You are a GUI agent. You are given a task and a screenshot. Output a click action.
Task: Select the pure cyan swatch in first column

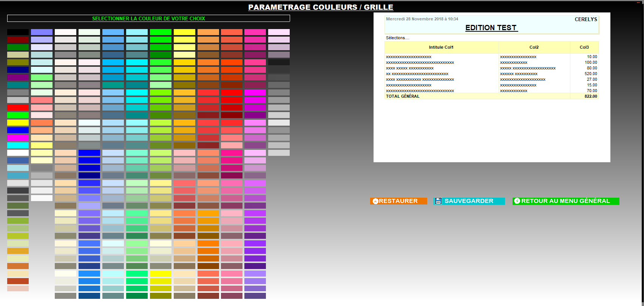(x=18, y=145)
